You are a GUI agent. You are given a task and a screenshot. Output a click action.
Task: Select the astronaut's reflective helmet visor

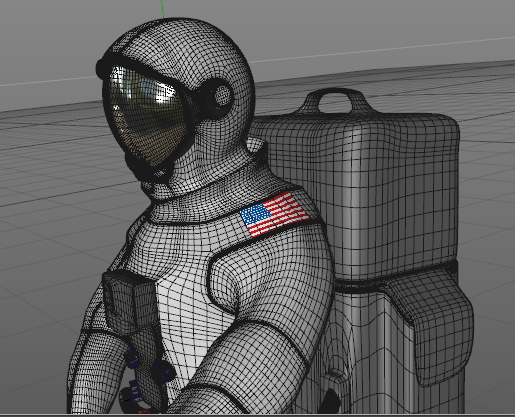pyautogui.click(x=147, y=117)
